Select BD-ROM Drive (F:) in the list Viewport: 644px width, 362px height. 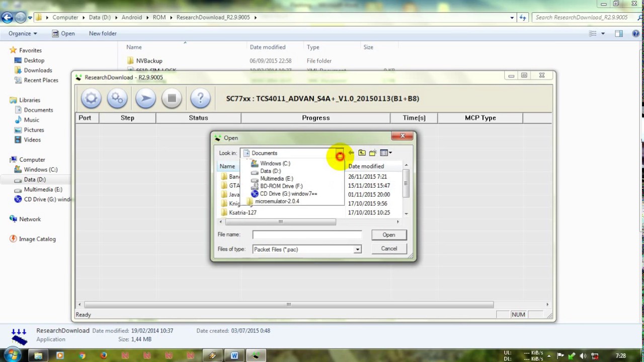click(x=281, y=186)
